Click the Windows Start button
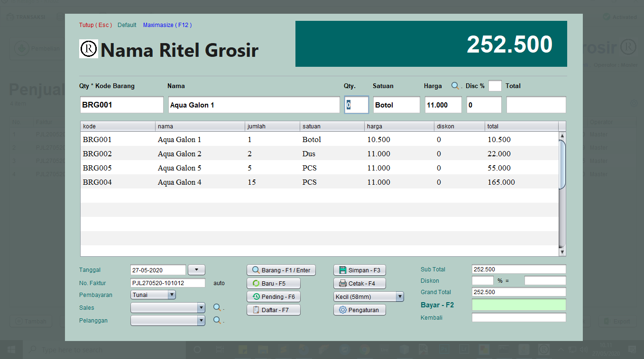This screenshot has height=359, width=644. (x=11, y=350)
